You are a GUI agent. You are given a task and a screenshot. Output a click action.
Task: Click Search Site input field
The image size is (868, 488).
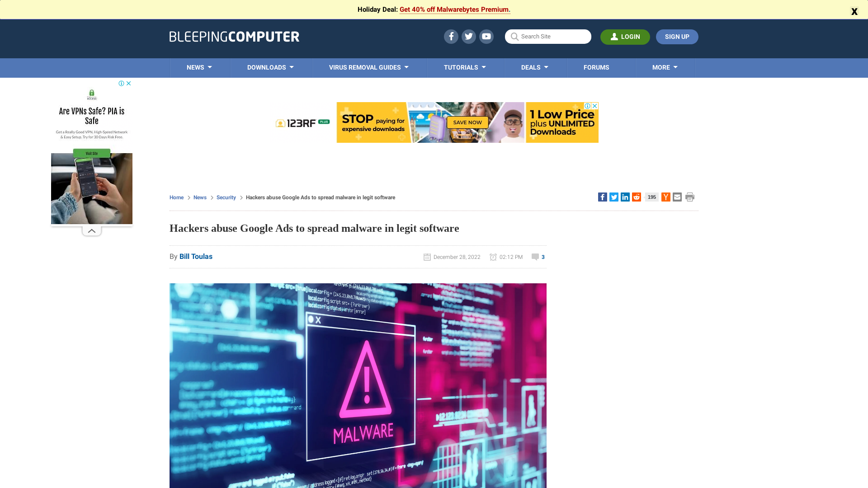point(547,36)
